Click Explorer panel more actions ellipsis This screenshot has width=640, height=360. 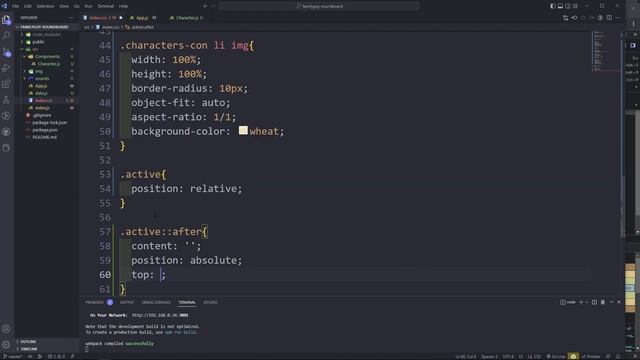pyautogui.click(x=71, y=18)
